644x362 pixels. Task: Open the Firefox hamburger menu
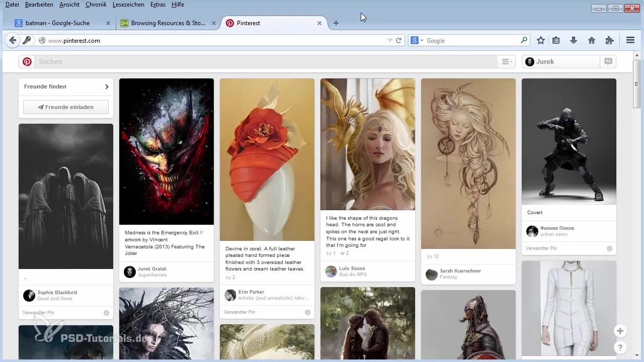[630, 40]
